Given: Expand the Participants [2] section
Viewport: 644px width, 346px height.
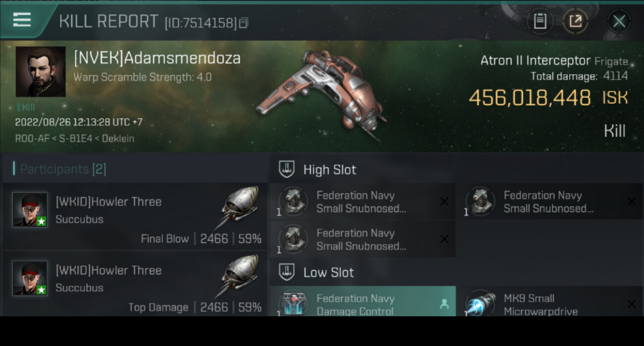Looking at the screenshot, I should tap(63, 169).
